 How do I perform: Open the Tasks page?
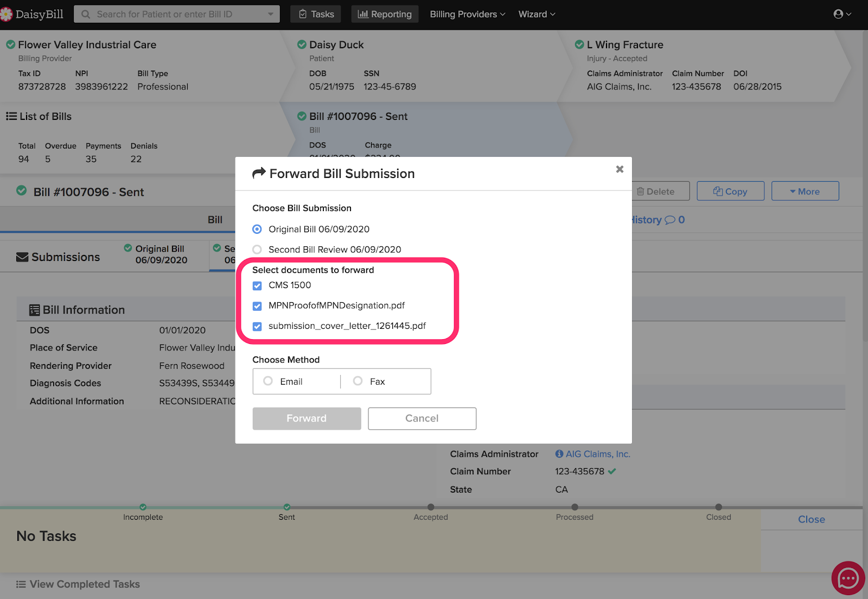(x=316, y=14)
